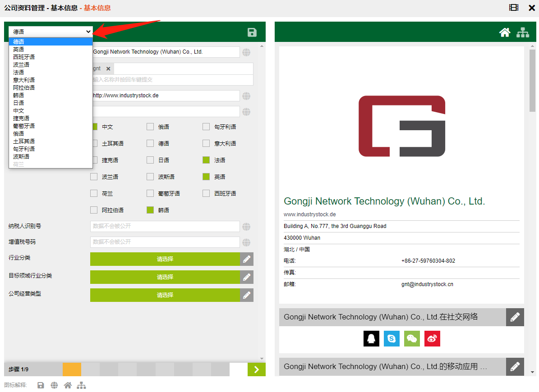Remove the gnt tag
Viewport: 539px width, 392px height.
coord(108,68)
